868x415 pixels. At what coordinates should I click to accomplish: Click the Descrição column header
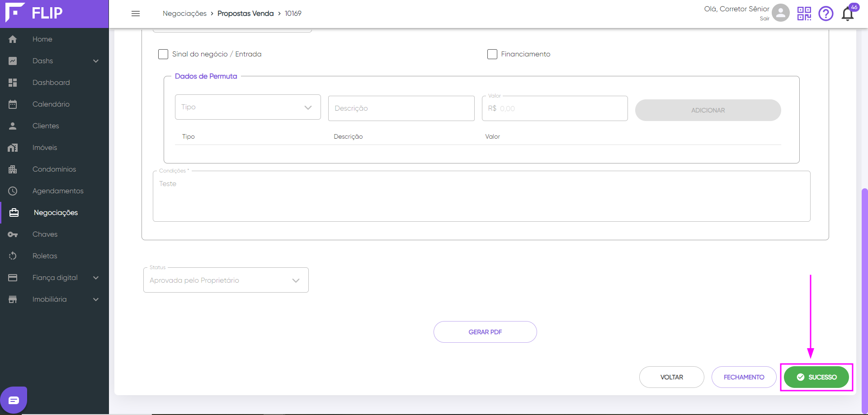coord(348,136)
